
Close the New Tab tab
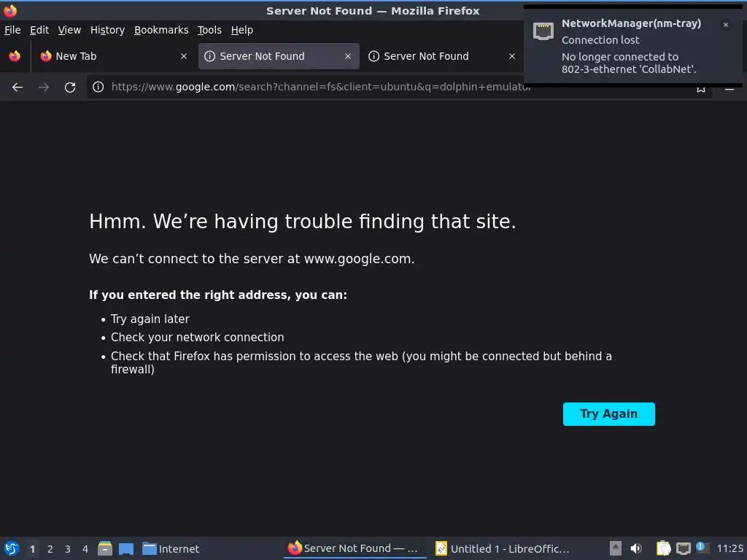pos(184,56)
